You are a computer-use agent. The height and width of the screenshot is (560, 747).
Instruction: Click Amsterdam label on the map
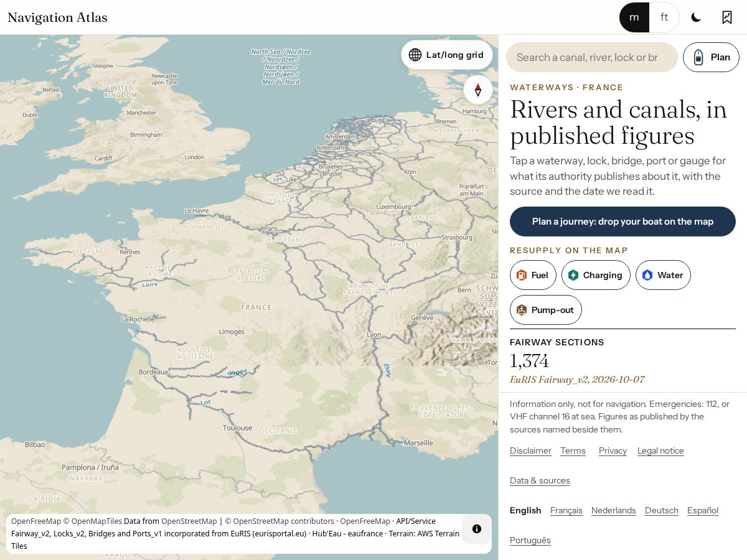(x=341, y=137)
